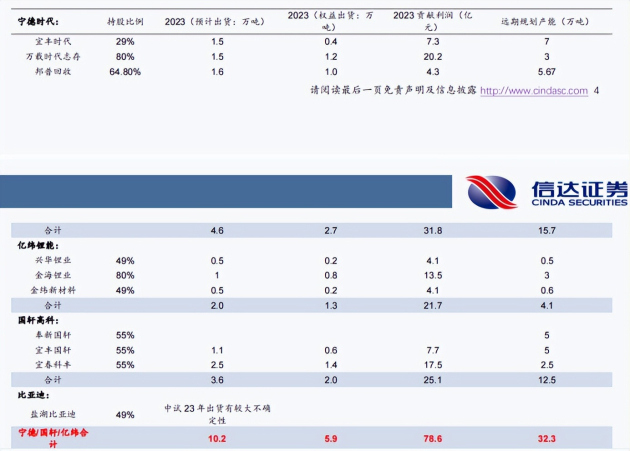630x451 pixels.
Task: Click the 0.4 equity shipment for 宜丰时代
Action: tap(331, 42)
